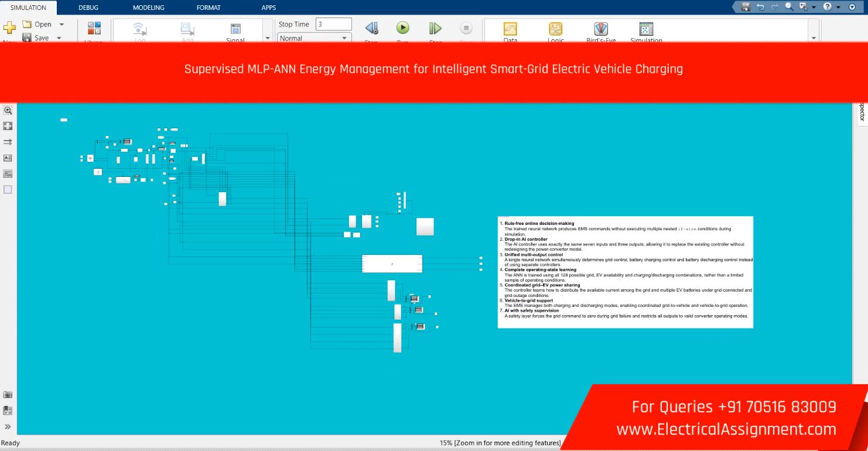The height and width of the screenshot is (451, 868).
Task: Click the camera screenshot icon at palette bottom
Action: (8, 395)
